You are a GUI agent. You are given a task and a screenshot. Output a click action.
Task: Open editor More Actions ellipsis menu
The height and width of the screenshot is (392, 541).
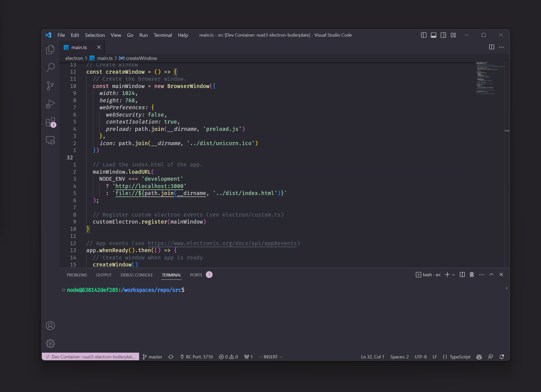(x=501, y=47)
